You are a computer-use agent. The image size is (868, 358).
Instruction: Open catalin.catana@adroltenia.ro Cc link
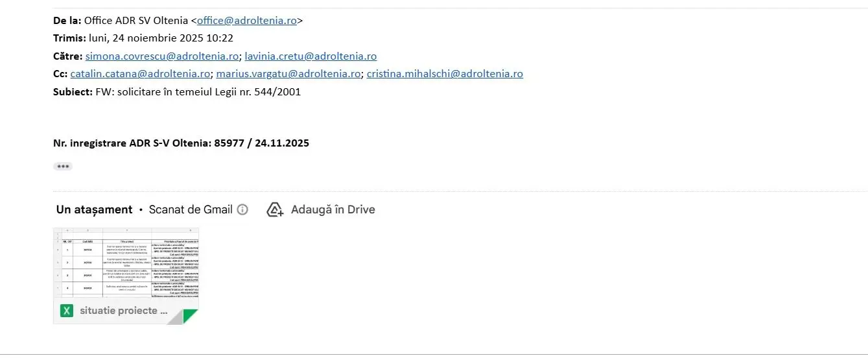(x=140, y=74)
